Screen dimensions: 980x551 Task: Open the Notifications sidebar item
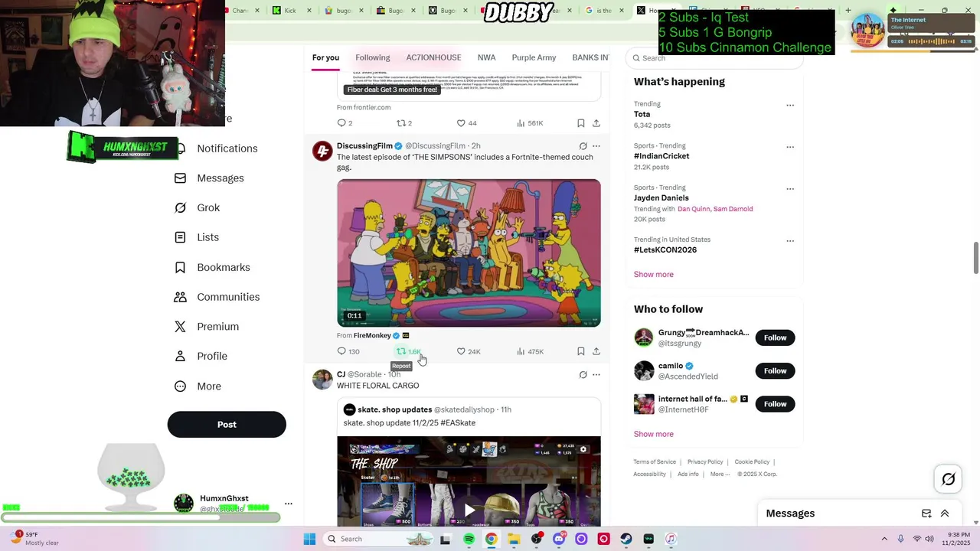(x=218, y=148)
